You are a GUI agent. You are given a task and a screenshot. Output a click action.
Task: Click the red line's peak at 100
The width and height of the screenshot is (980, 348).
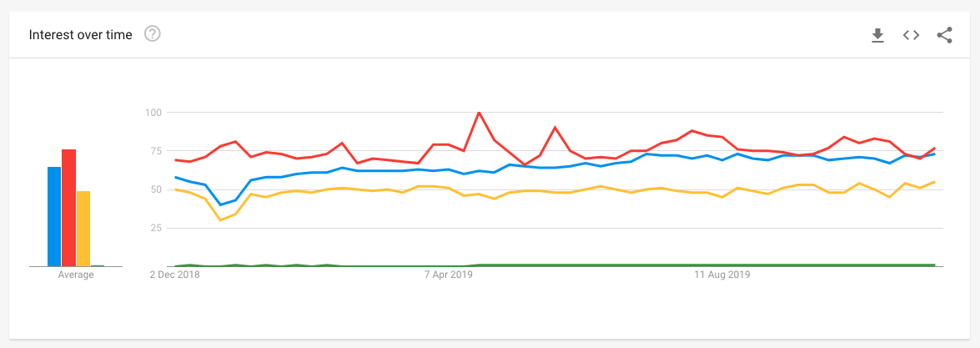pyautogui.click(x=479, y=112)
